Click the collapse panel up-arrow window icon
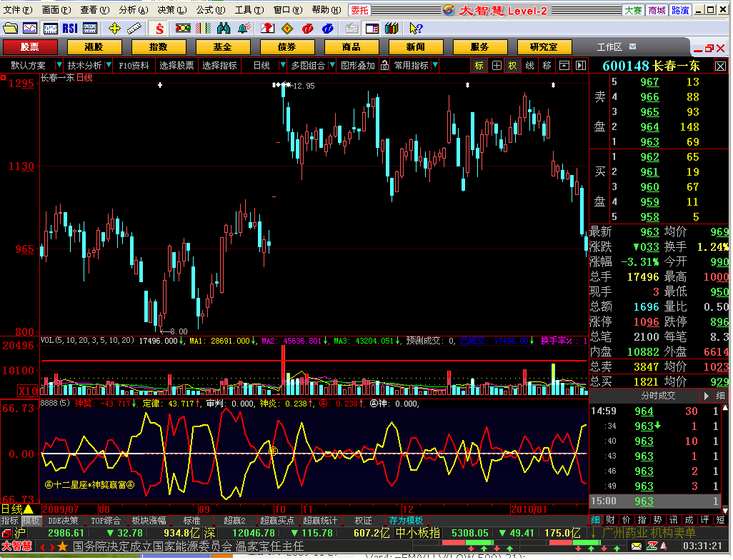This screenshot has height=560, width=733. coord(564,66)
